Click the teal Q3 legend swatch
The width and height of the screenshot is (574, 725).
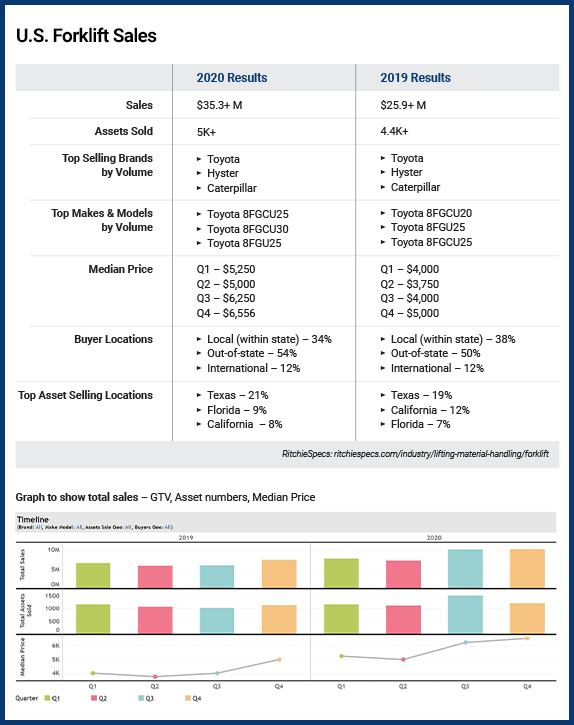[x=141, y=698]
